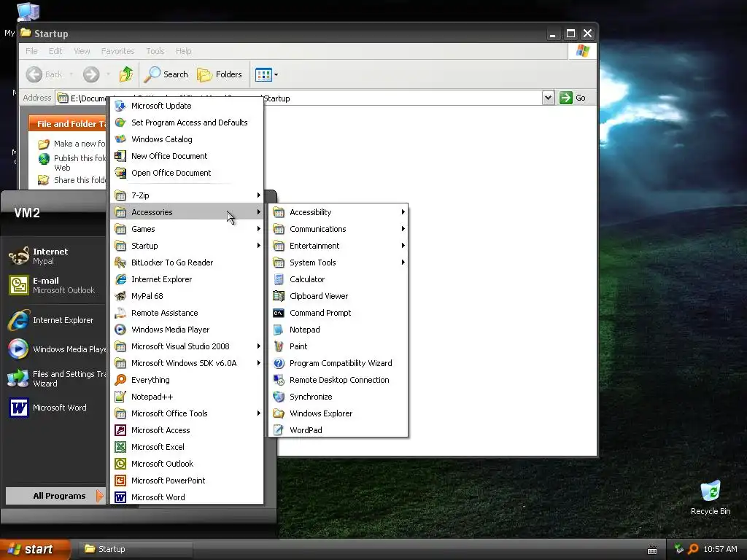Open Calculator from Accessories menu

click(338, 279)
